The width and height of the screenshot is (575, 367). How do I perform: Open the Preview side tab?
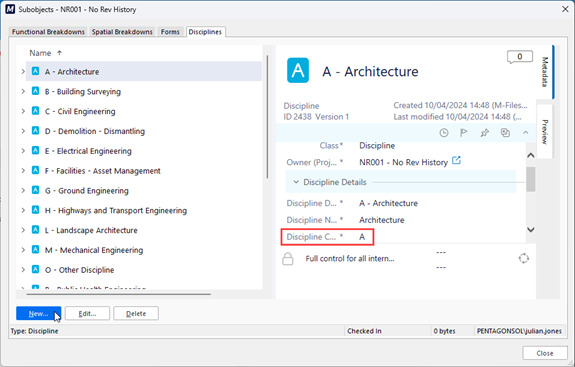(545, 132)
